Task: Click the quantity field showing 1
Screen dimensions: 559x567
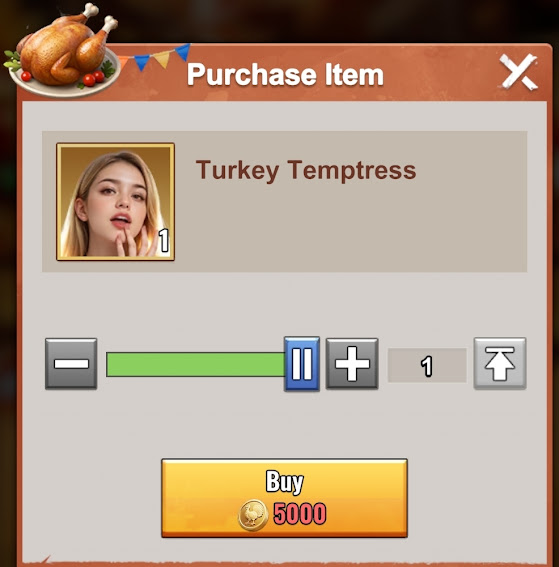Action: [427, 365]
